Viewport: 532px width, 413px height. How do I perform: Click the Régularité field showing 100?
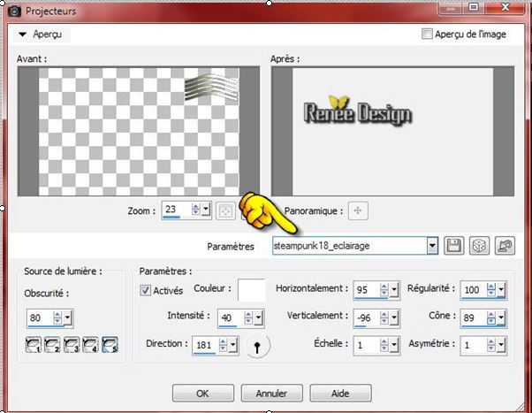474,290
